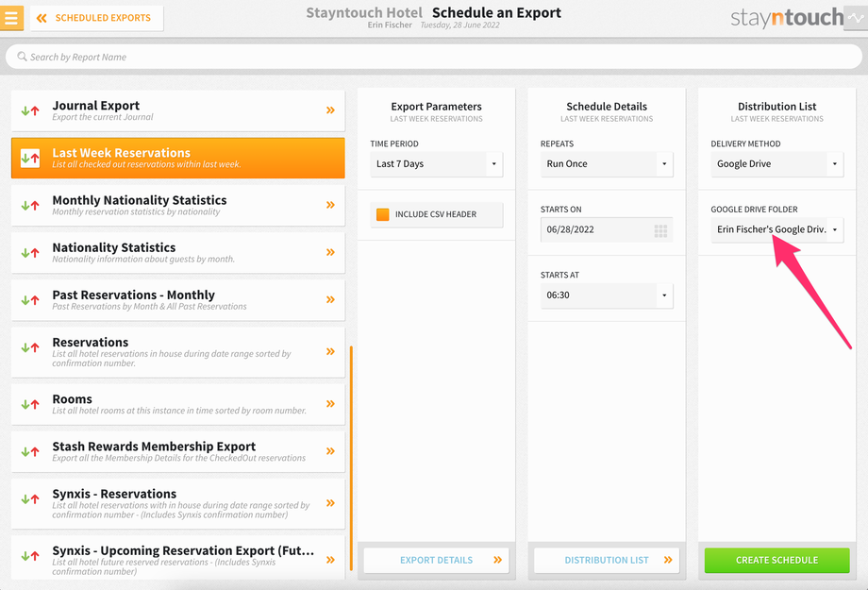
Task: Click the chevron on Synxis - Reservations row
Action: point(330,503)
